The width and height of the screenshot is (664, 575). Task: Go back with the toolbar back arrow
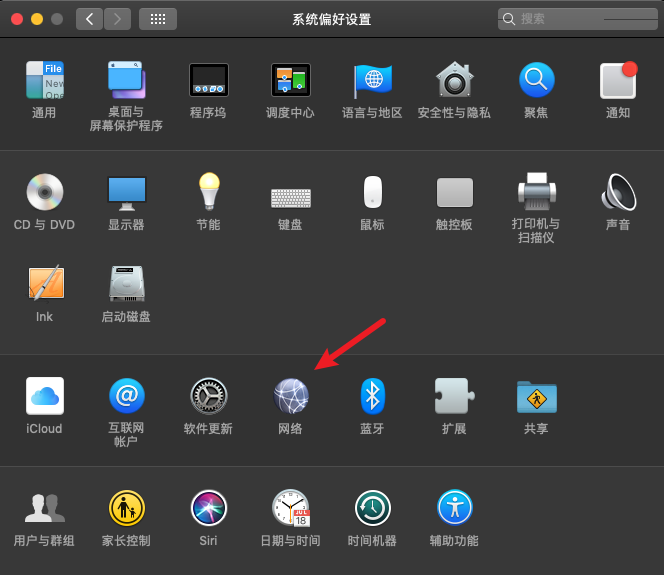point(90,18)
